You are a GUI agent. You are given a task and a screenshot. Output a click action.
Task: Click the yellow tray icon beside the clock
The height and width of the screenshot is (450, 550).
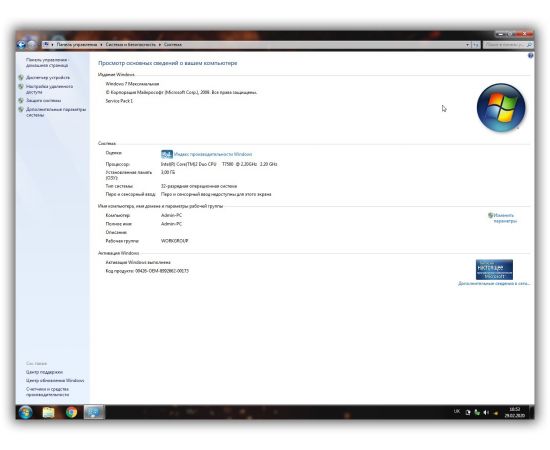495,413
